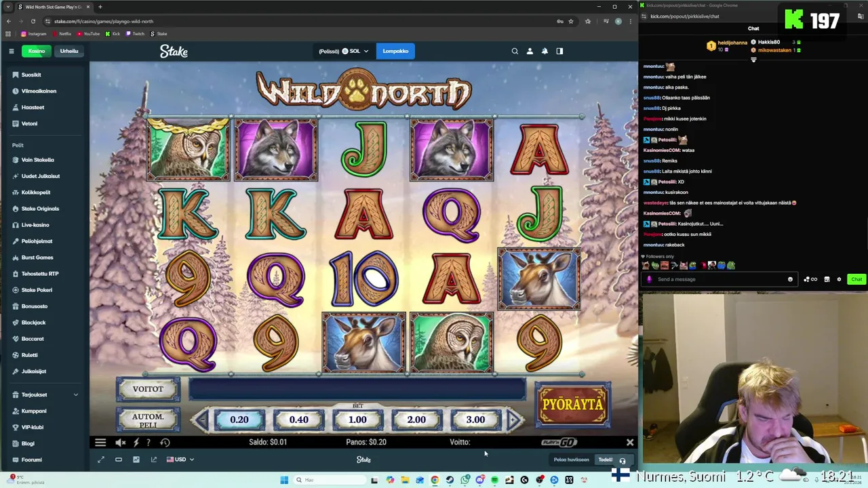Open the slot game hamburger menu
Image resolution: width=868 pixels, height=488 pixels.
[100, 443]
